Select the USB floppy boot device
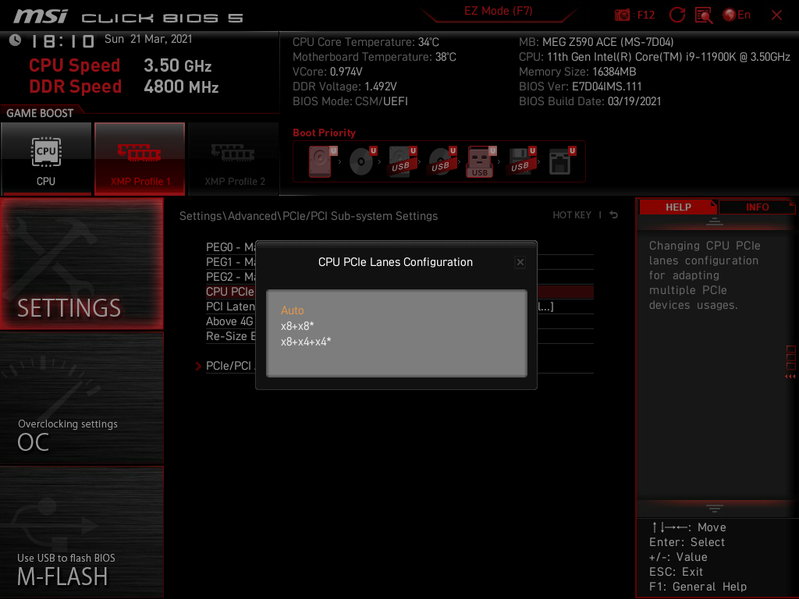This screenshot has width=799, height=599. tap(521, 161)
